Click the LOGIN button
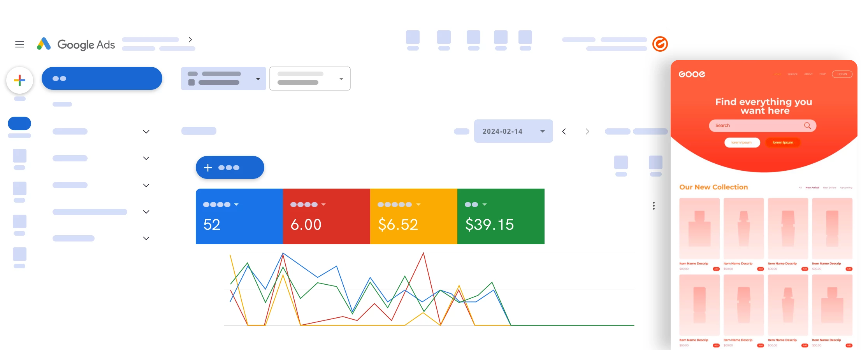This screenshot has width=868, height=350. coord(842,74)
